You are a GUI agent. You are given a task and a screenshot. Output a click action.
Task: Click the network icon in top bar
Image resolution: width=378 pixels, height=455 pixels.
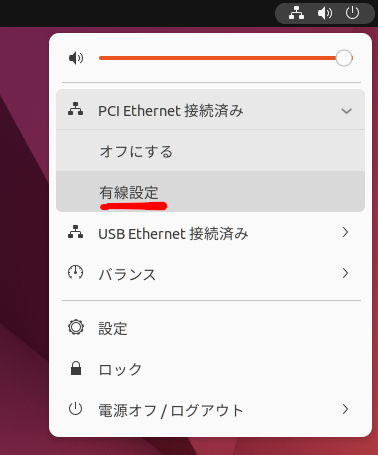coord(296,13)
